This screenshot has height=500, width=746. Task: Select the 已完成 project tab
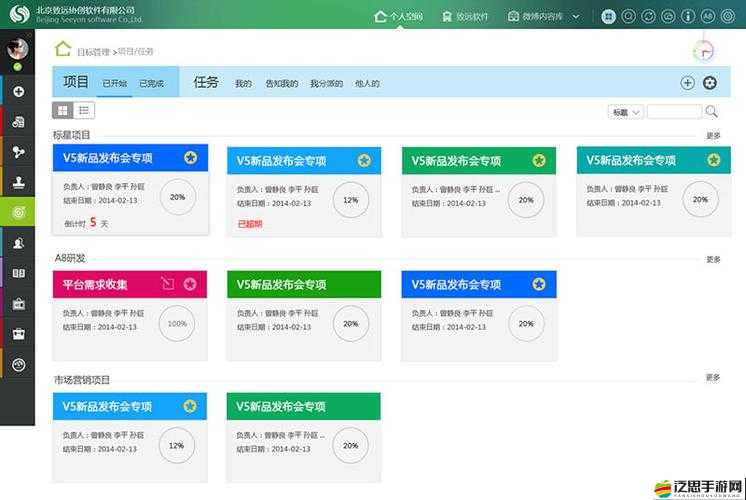point(151,83)
